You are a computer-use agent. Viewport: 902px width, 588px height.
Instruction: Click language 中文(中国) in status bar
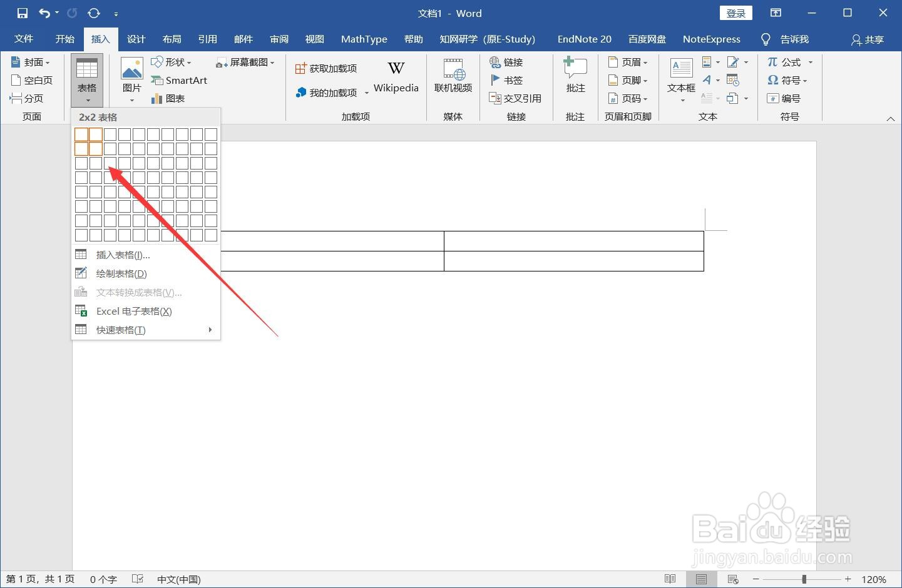179,579
